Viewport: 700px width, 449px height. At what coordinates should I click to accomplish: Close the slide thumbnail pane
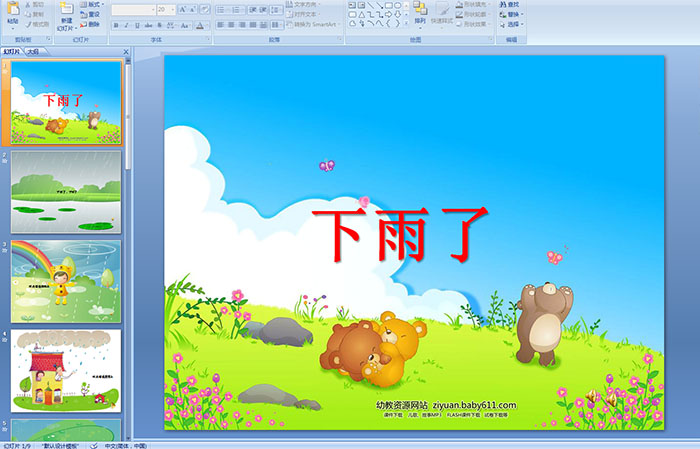point(126,51)
